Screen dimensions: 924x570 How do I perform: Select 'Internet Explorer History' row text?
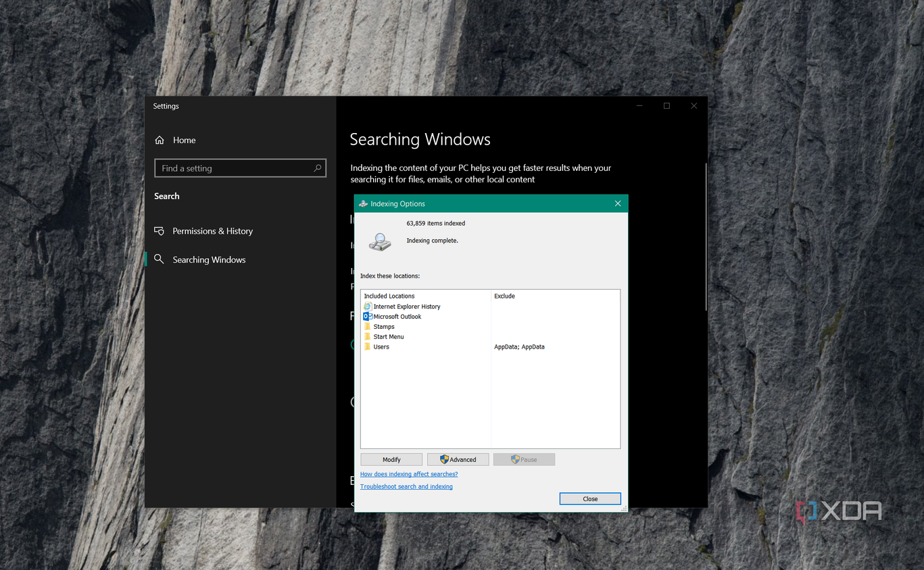pyautogui.click(x=407, y=307)
